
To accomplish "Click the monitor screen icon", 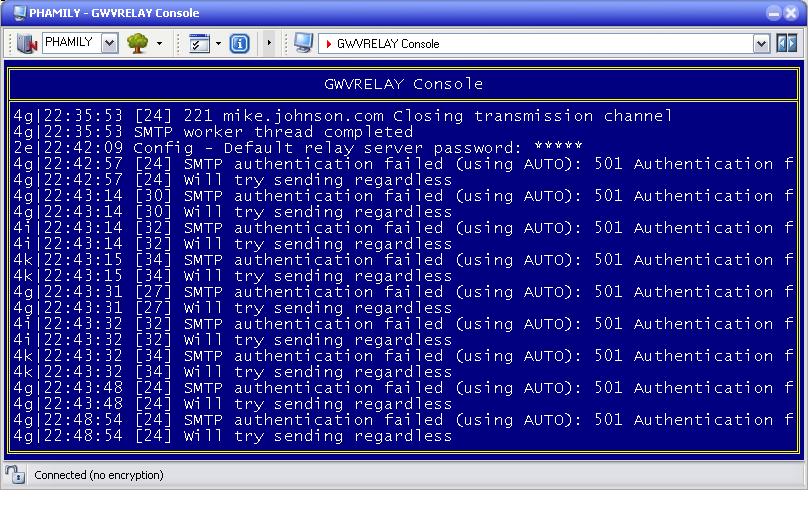I will pyautogui.click(x=303, y=43).
